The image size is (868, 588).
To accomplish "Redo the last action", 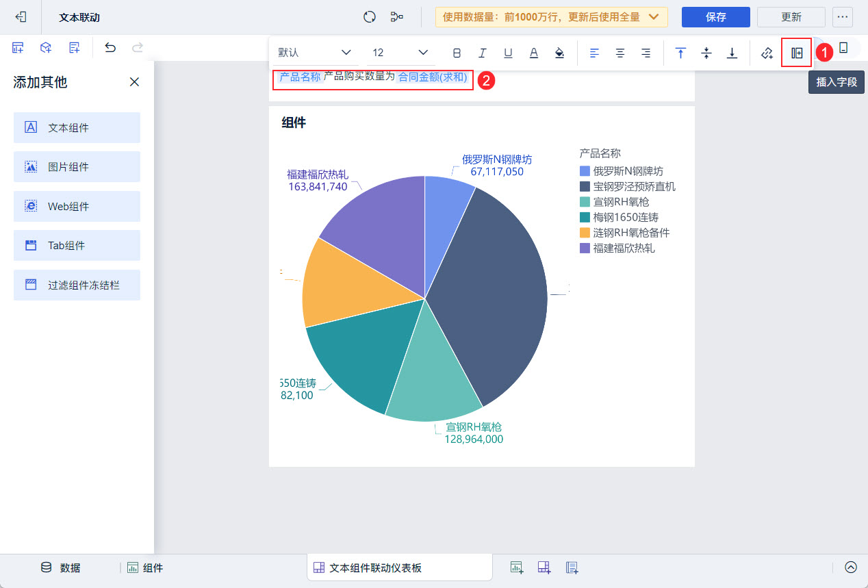I will 138,48.
